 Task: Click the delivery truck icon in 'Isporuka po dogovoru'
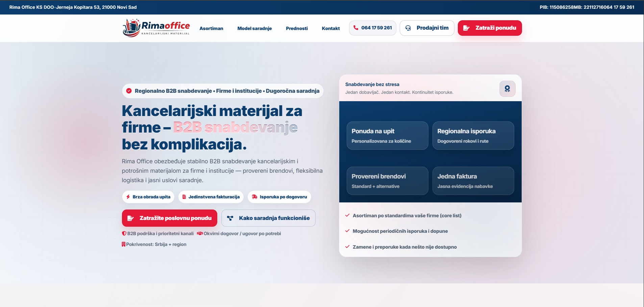254,197
